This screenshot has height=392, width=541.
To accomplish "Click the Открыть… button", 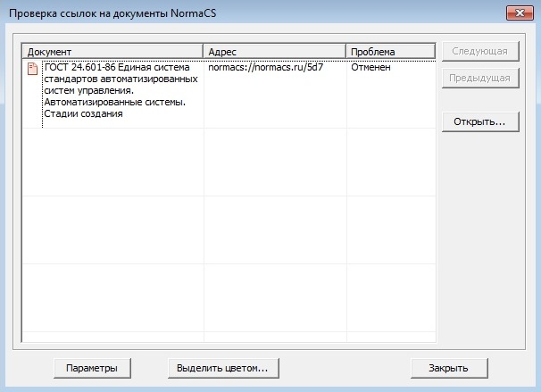I will coord(480,121).
